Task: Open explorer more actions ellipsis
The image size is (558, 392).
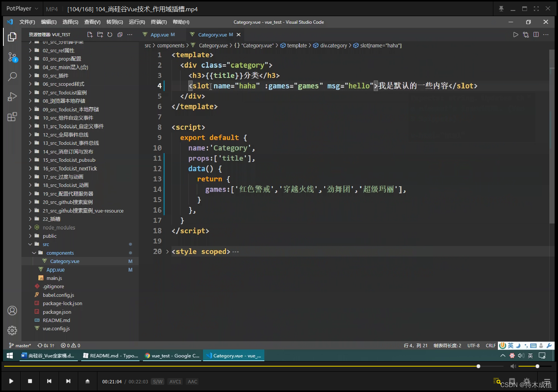Action: [130, 35]
